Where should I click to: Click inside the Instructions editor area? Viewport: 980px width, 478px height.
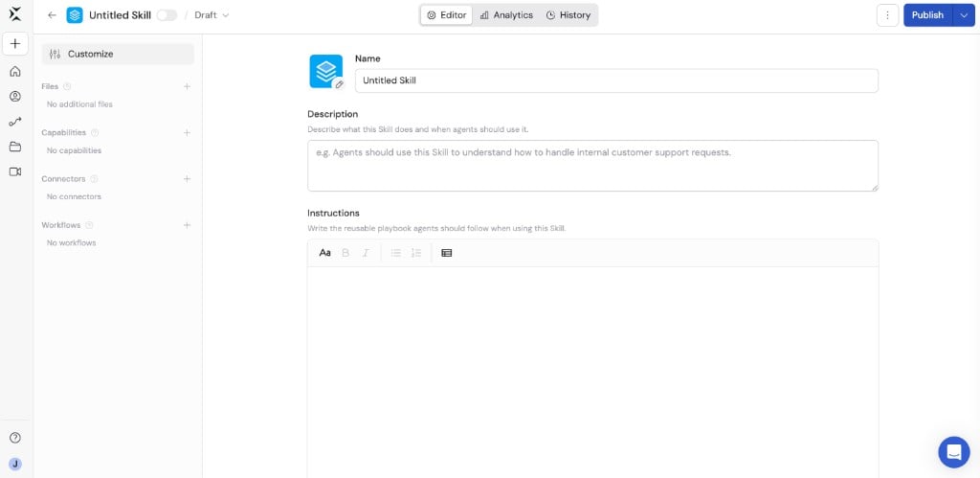click(x=592, y=373)
